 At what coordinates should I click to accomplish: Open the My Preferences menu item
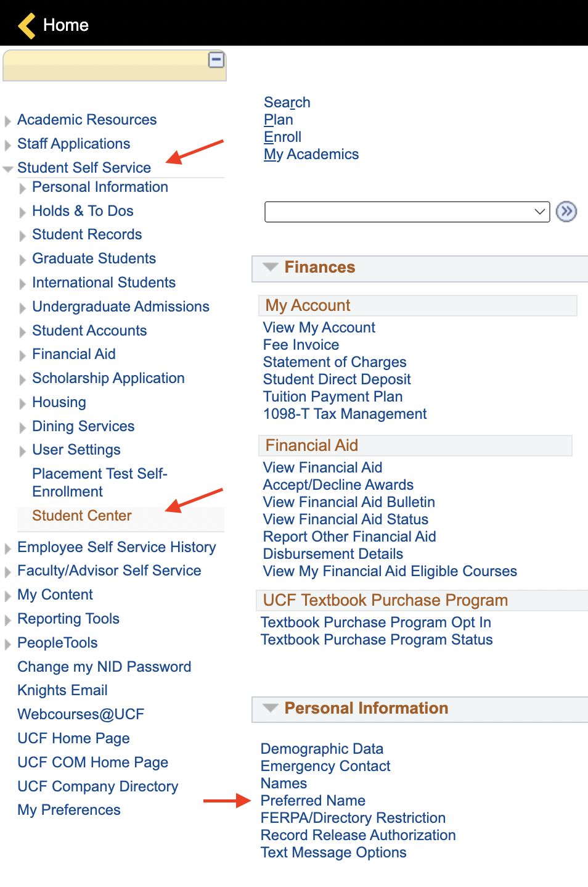[x=69, y=810]
